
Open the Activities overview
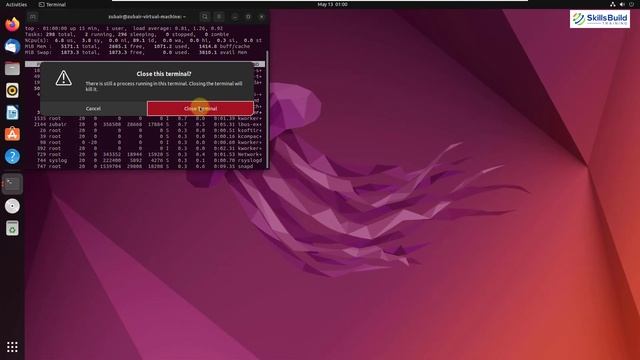(16, 4)
